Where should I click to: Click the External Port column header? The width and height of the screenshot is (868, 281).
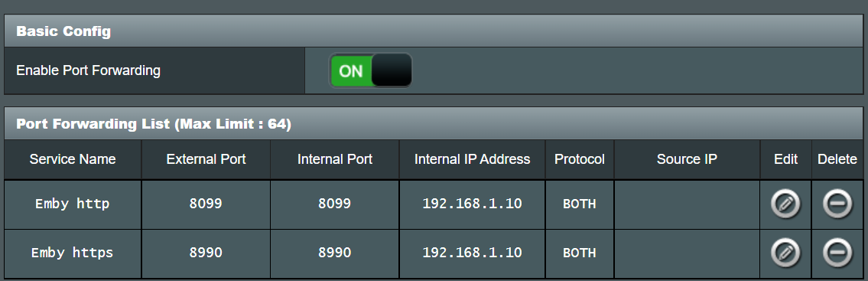(x=206, y=159)
